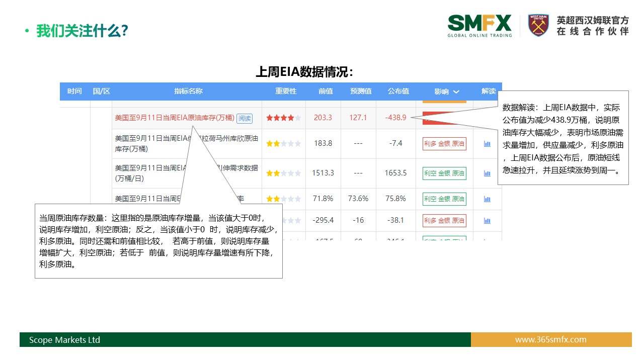Screen dimensions: 644x362
Task: Select the previous value 71.8%
Action: click(x=324, y=199)
